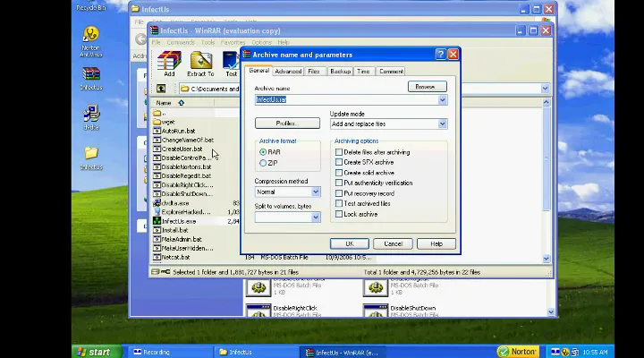Switch to the Time tab

[363, 71]
